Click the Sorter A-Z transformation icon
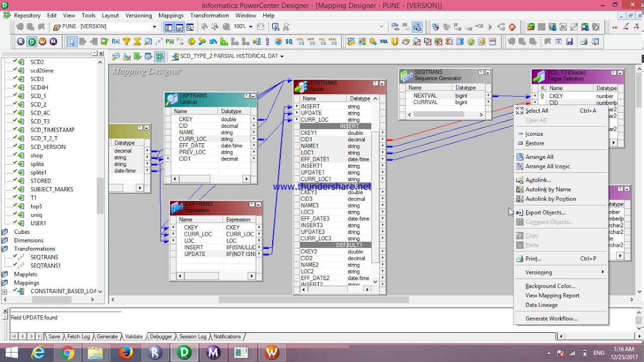644x362 pixels. pos(267,42)
